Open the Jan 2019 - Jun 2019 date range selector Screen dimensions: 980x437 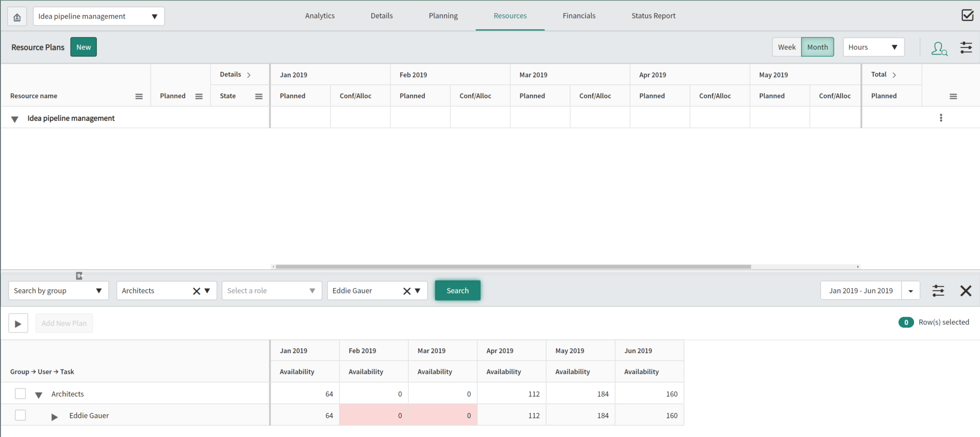click(861, 291)
